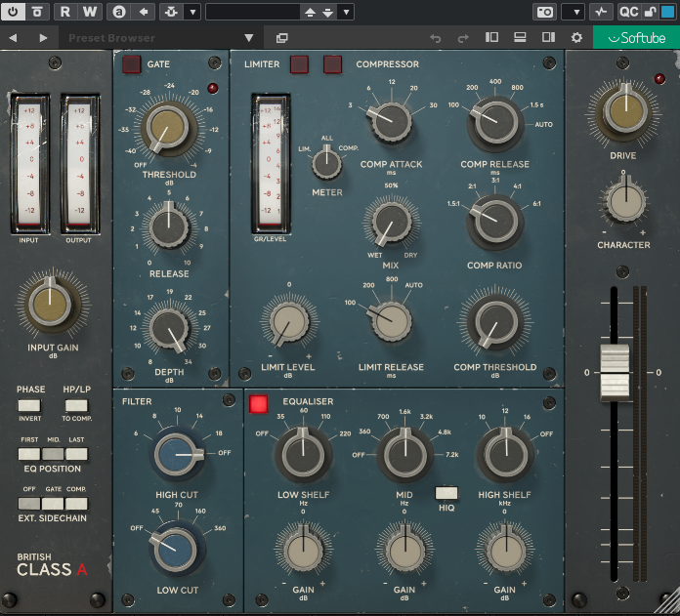Click the COMP ATTACK knob
Screen dimensions: 680x616
[392, 121]
